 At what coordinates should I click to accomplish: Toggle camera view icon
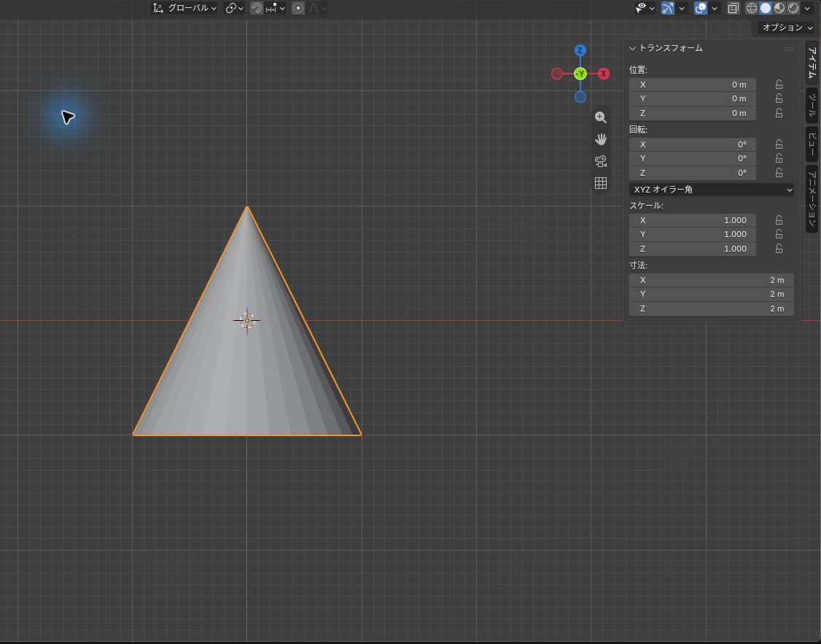[x=601, y=161]
